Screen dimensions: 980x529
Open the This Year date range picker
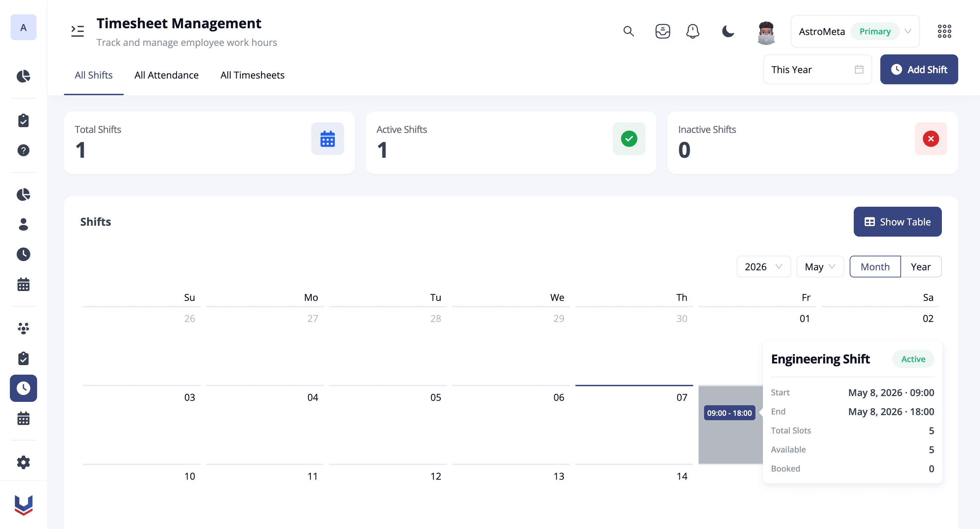817,69
